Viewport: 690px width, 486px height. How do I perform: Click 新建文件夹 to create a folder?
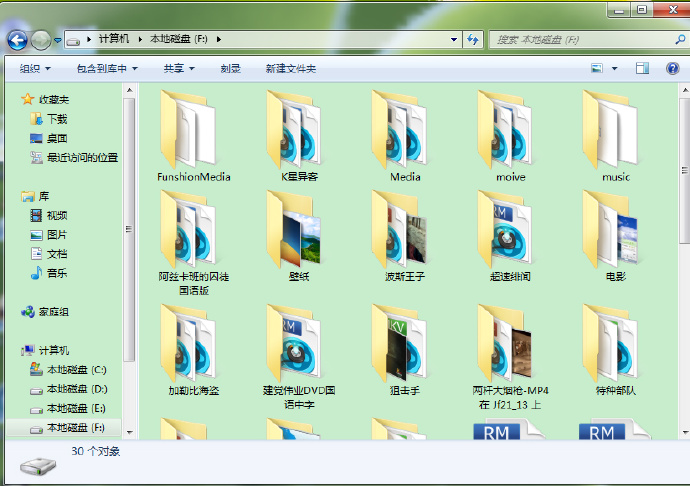(290, 69)
